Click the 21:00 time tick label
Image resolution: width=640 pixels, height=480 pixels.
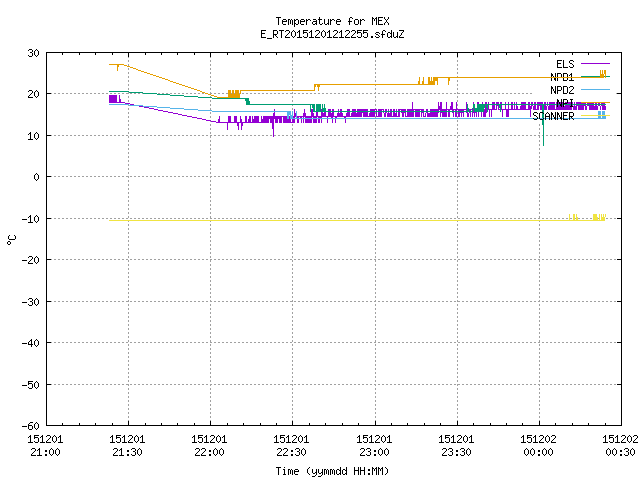pyautogui.click(x=45, y=452)
